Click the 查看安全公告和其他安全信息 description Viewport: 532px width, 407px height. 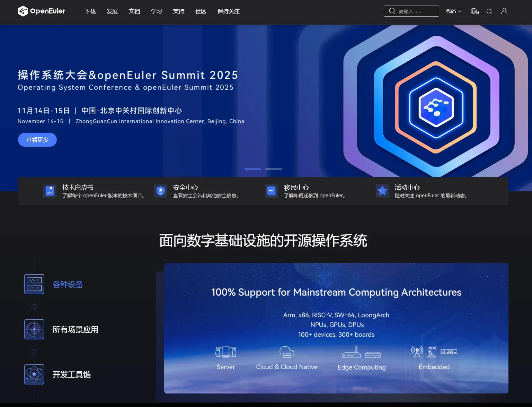[206, 196]
